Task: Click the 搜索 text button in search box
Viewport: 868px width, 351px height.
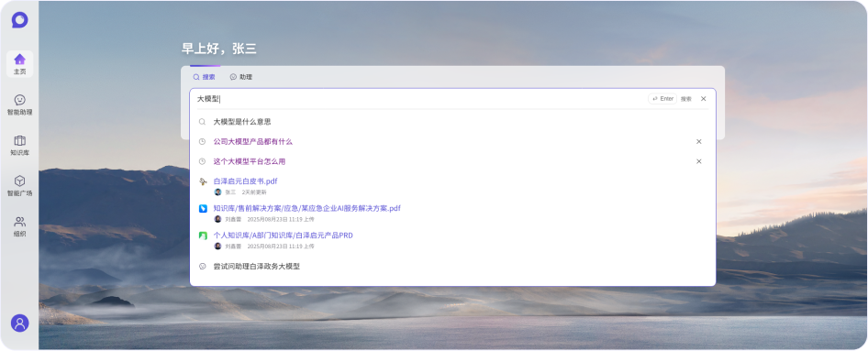Action: [686, 99]
